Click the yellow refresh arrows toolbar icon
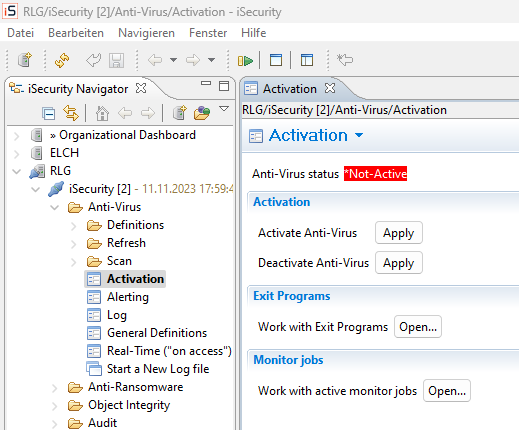519x430 pixels. (x=62, y=60)
